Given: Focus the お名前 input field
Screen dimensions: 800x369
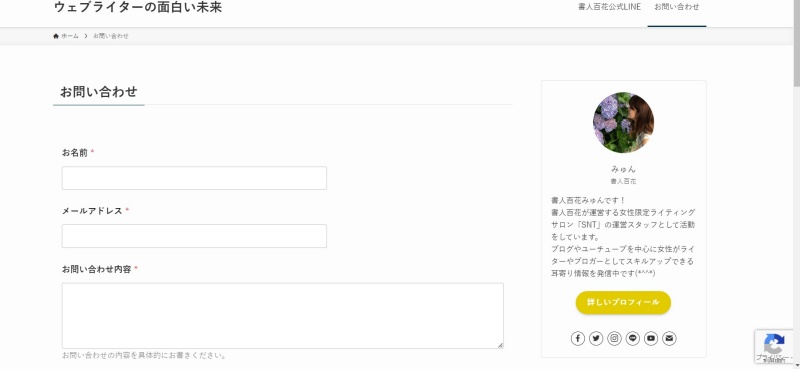Looking at the screenshot, I should (x=194, y=178).
